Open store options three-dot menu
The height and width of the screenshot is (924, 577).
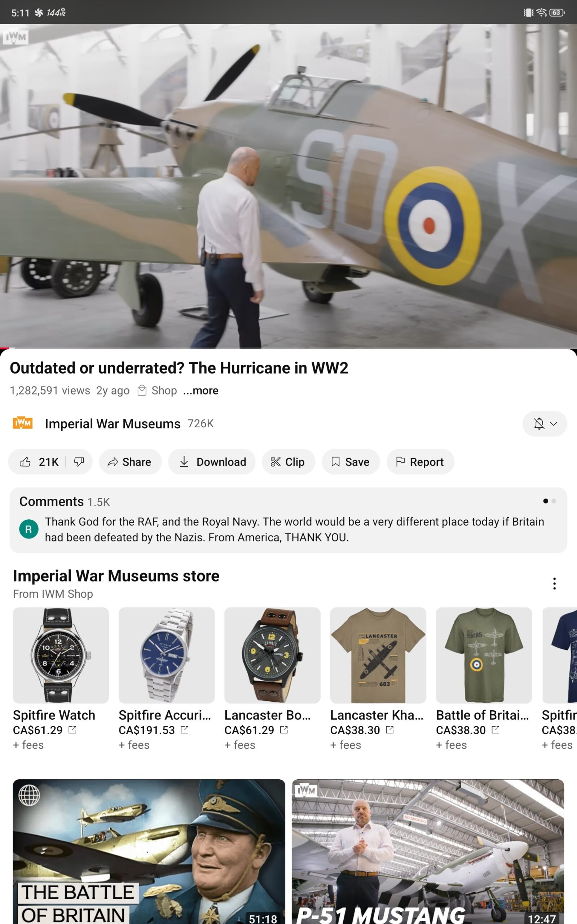pyautogui.click(x=554, y=583)
